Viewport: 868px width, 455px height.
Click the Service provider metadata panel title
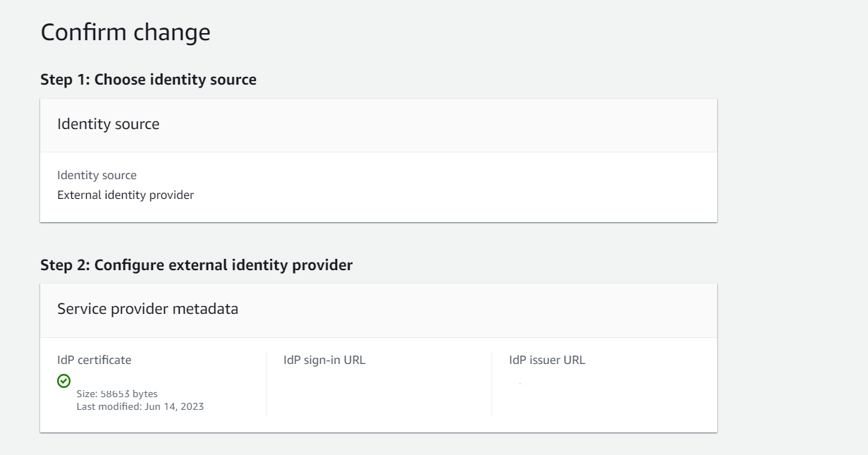point(147,309)
